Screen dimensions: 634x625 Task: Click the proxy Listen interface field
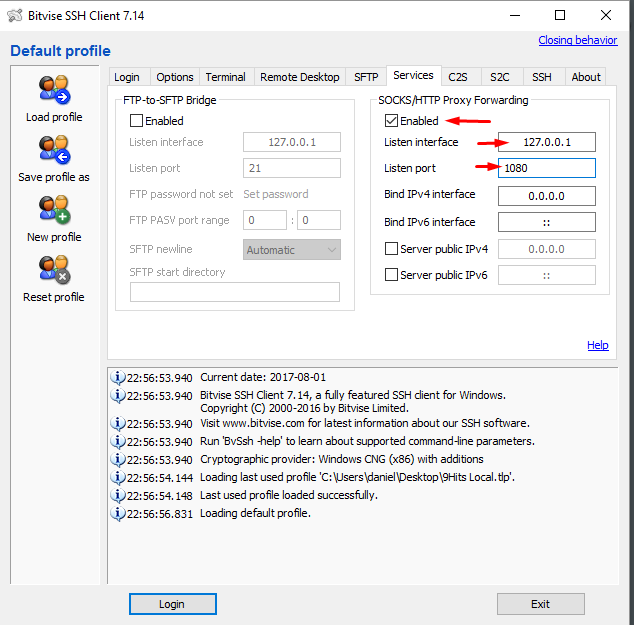tap(547, 142)
